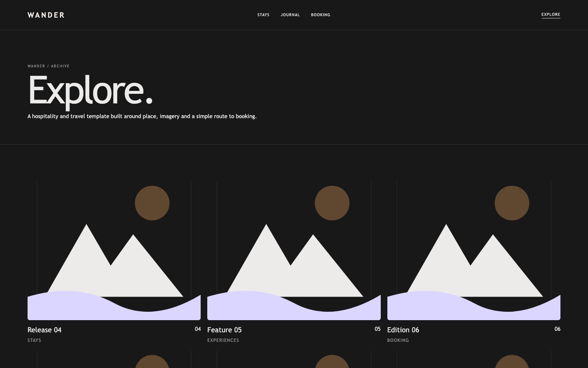Click the Release 04 card title
Image resolution: width=588 pixels, height=368 pixels.
click(44, 330)
